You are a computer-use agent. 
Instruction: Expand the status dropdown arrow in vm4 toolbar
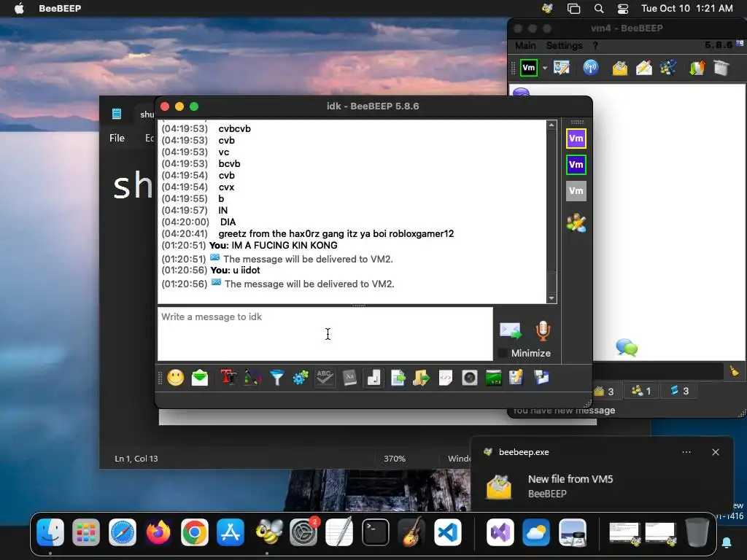pos(544,68)
